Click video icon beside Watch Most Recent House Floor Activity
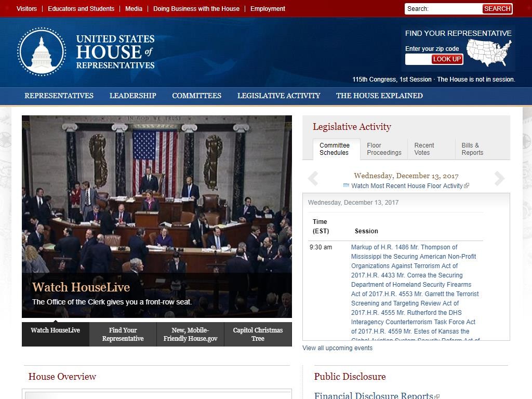The height and width of the screenshot is (399, 532). (346, 185)
